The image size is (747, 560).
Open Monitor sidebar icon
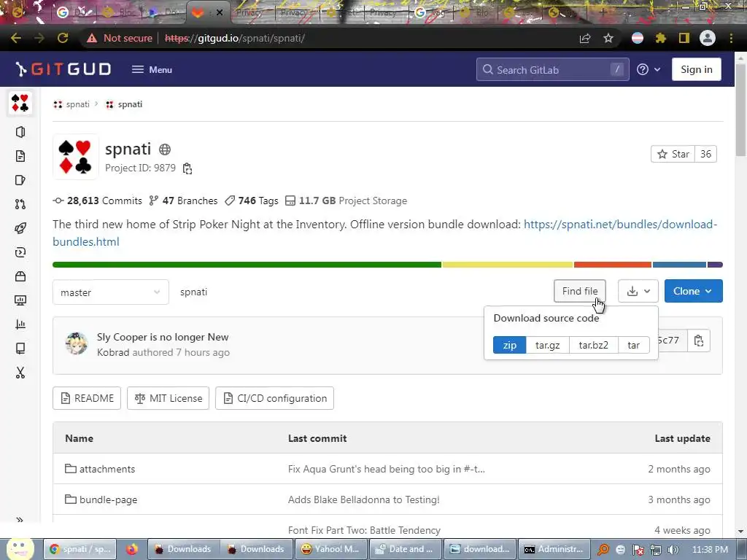click(x=20, y=300)
